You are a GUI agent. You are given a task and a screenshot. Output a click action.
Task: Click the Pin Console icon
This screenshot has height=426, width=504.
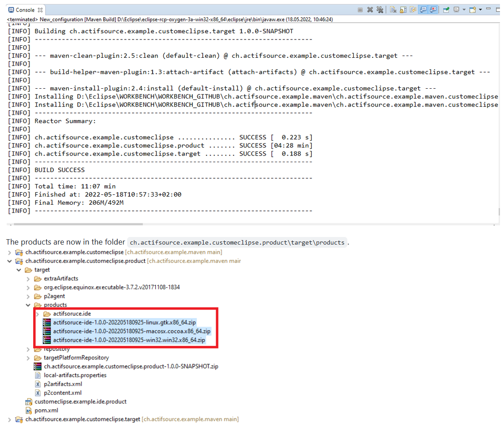point(446,9)
